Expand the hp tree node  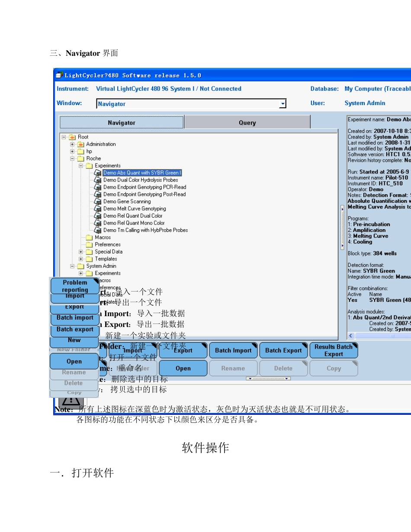(72, 151)
